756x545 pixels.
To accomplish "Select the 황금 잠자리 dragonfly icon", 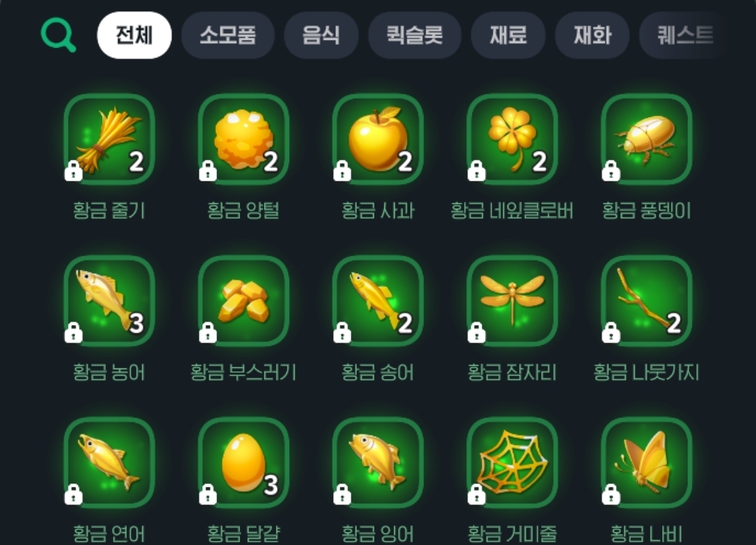I will click(512, 301).
